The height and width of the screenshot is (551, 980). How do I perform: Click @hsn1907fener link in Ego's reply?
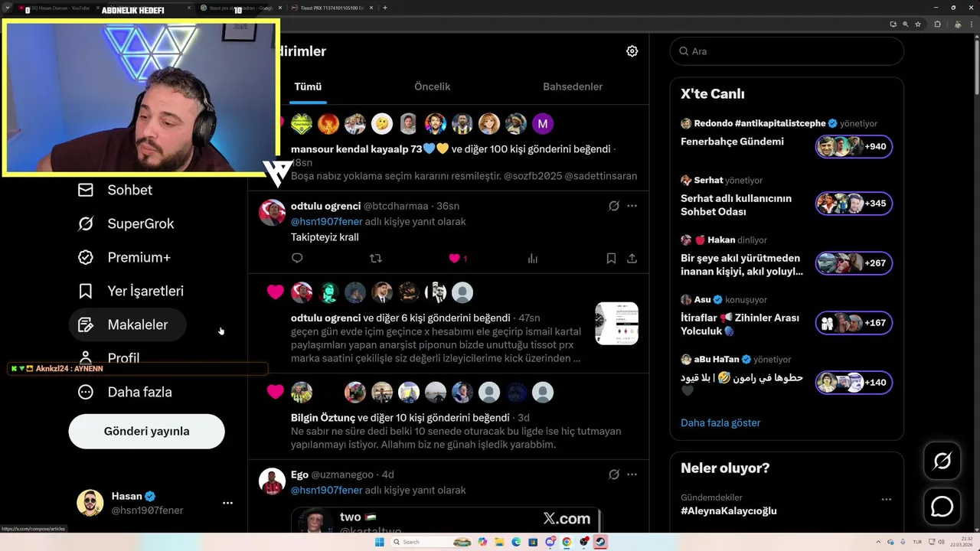(x=326, y=491)
